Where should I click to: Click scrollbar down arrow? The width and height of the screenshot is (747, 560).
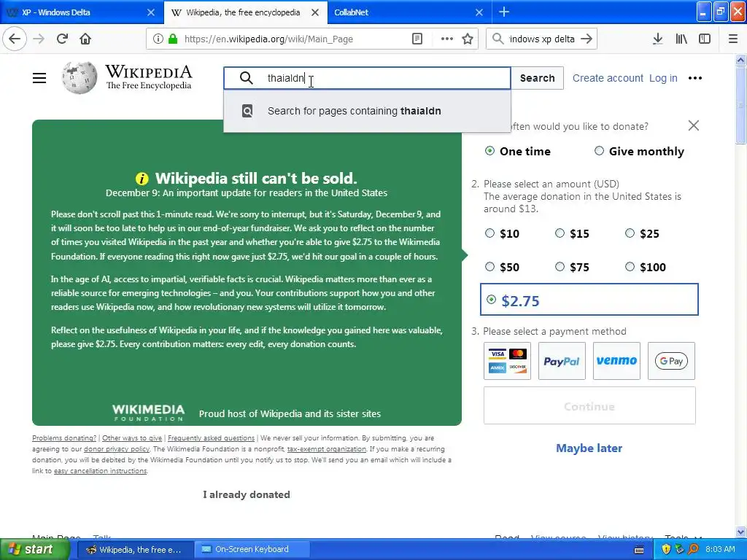740,532
